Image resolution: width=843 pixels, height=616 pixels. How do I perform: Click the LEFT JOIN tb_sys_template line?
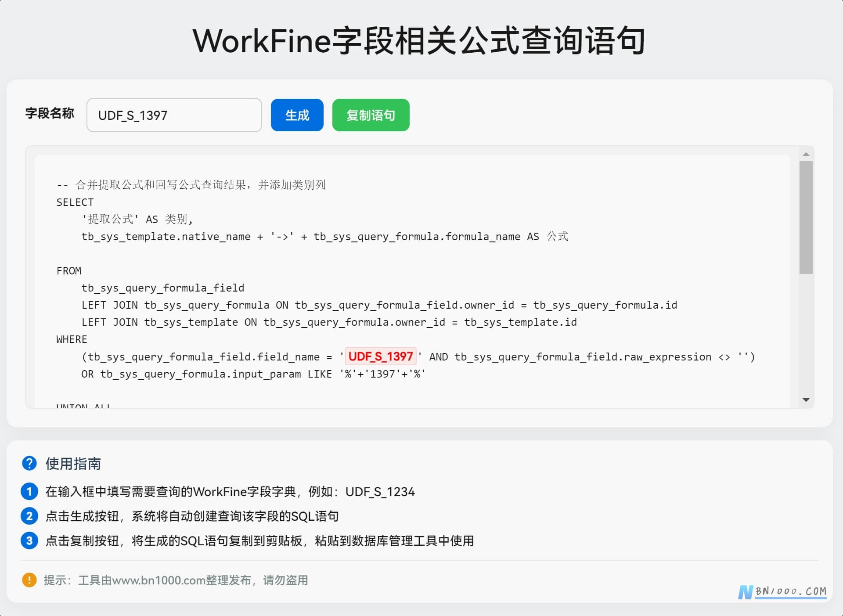tap(329, 322)
